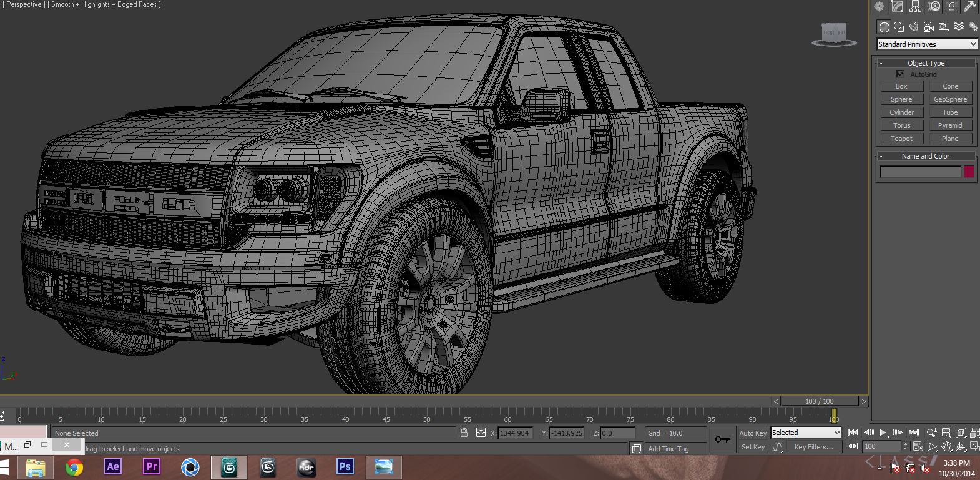Switch to the Motion panel tab
Image resolution: width=980 pixels, height=480 pixels.
(934, 7)
